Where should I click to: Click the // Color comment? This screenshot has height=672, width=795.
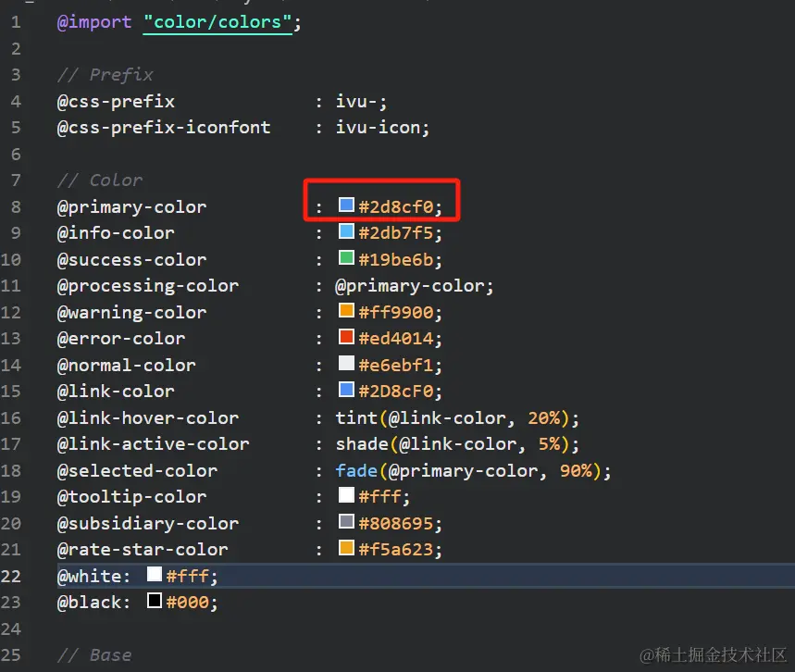point(100,180)
